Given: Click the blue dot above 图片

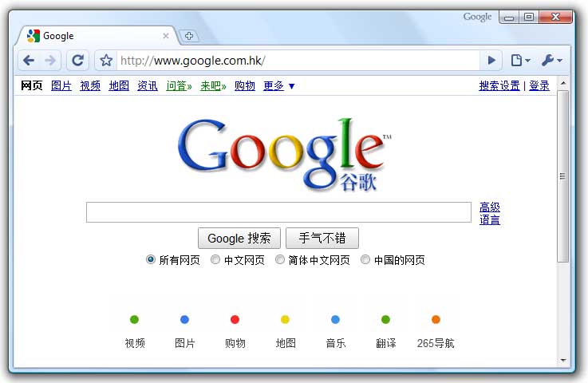Looking at the screenshot, I should [184, 320].
